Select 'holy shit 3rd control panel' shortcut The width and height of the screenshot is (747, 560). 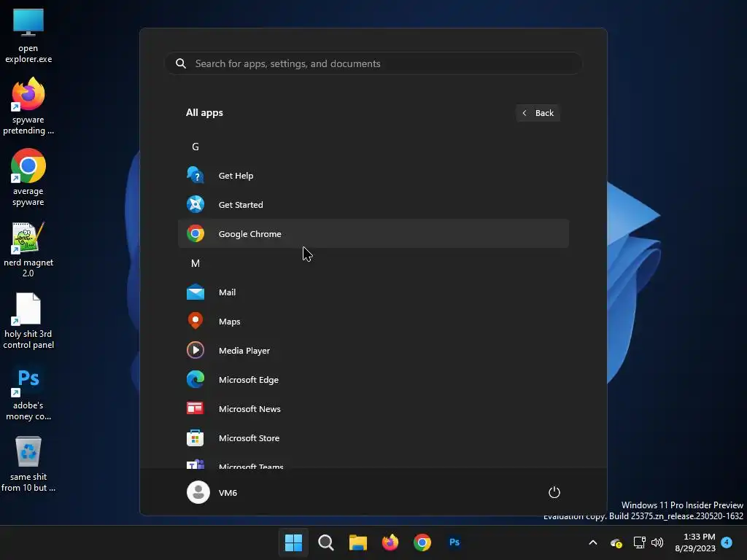[x=28, y=321]
